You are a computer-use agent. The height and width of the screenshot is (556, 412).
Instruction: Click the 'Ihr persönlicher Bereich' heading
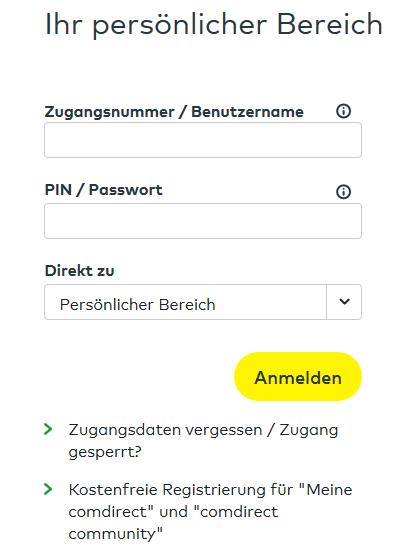point(214,25)
